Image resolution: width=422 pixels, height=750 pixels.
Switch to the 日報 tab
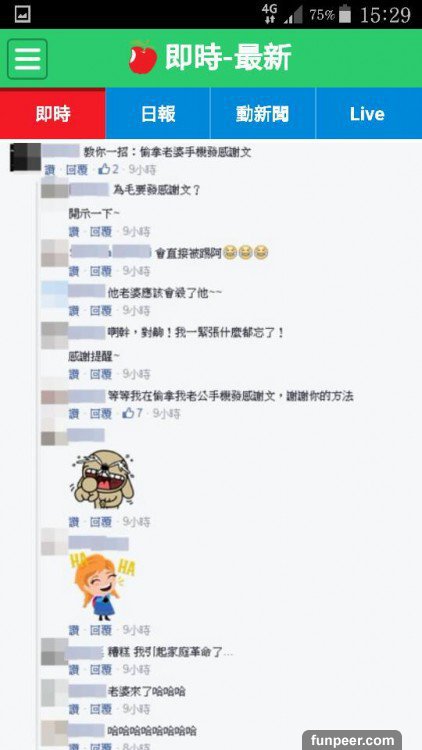click(x=158, y=114)
